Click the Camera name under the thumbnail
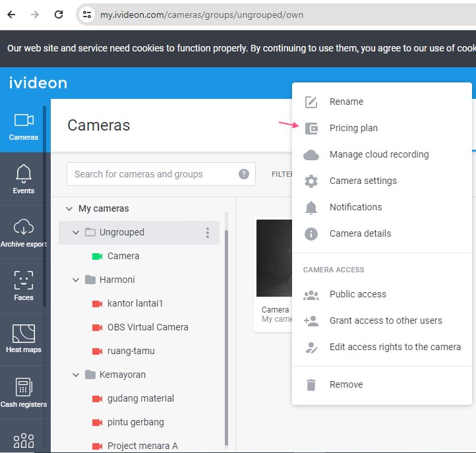Screen dimensions: 476x453 click(276, 310)
